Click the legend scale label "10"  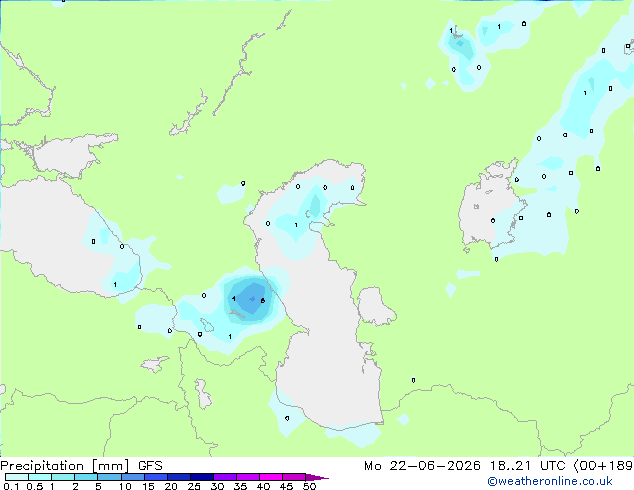(125, 486)
